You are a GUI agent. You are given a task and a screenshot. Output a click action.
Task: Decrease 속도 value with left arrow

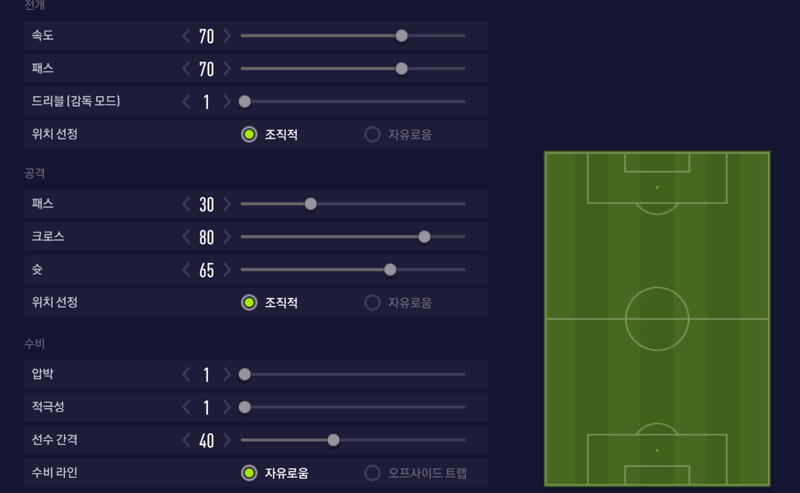pos(186,36)
